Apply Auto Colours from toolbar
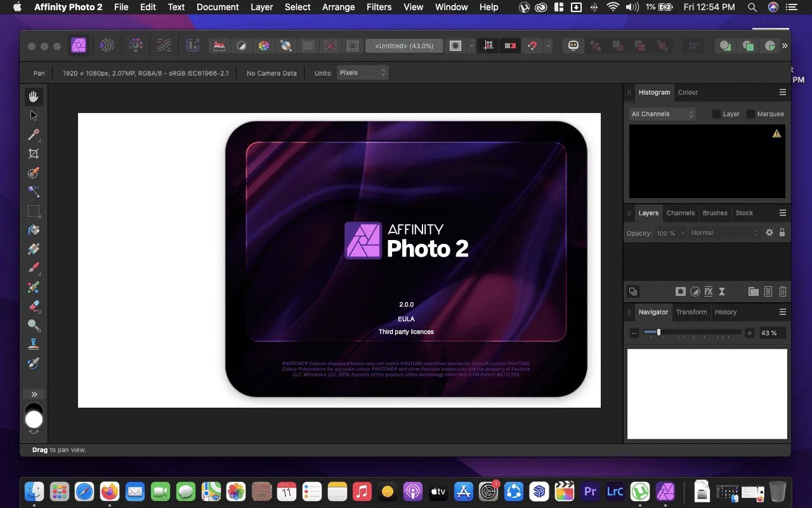The height and width of the screenshot is (508, 812). pos(263,46)
